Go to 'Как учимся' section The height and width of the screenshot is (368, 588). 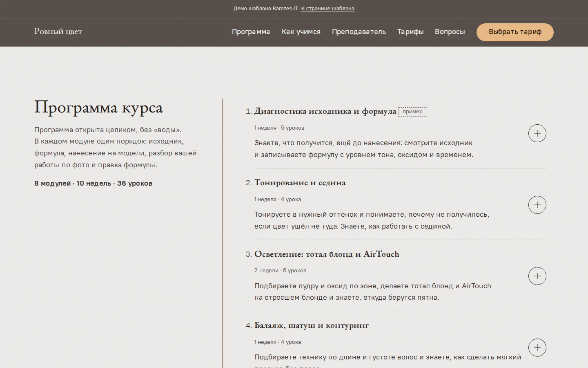pyautogui.click(x=301, y=32)
